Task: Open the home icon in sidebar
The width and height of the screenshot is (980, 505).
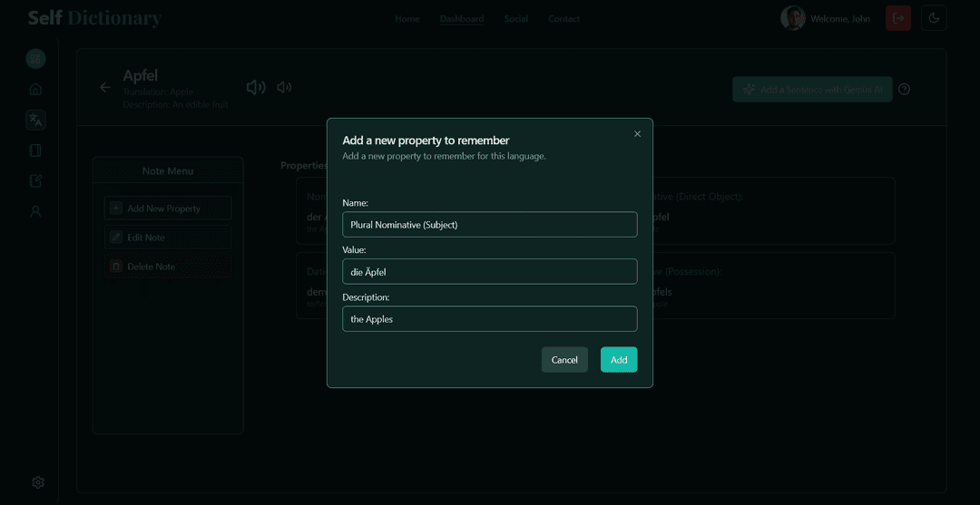Action: click(35, 89)
